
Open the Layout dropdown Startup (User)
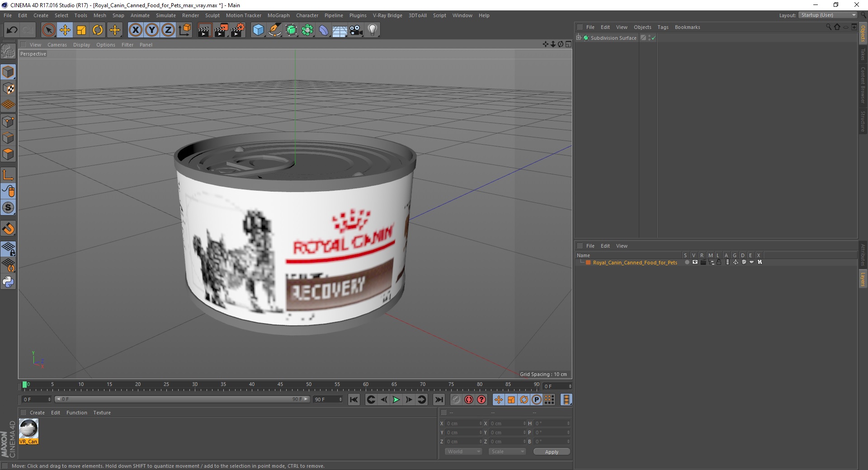point(828,15)
